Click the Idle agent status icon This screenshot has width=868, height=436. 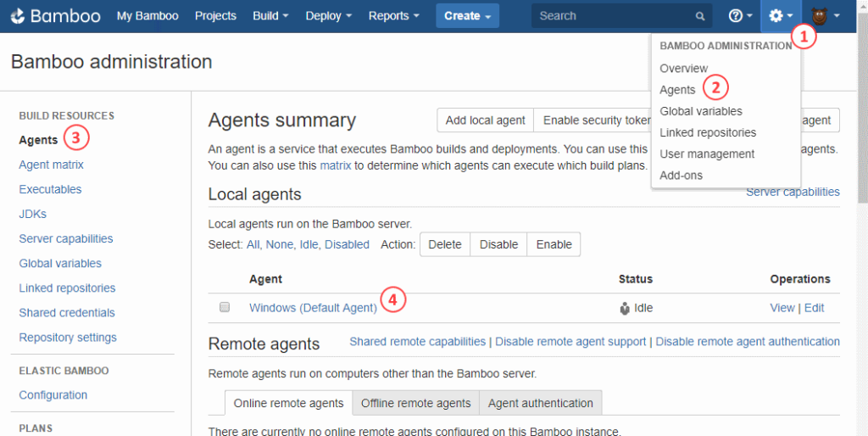tap(625, 308)
